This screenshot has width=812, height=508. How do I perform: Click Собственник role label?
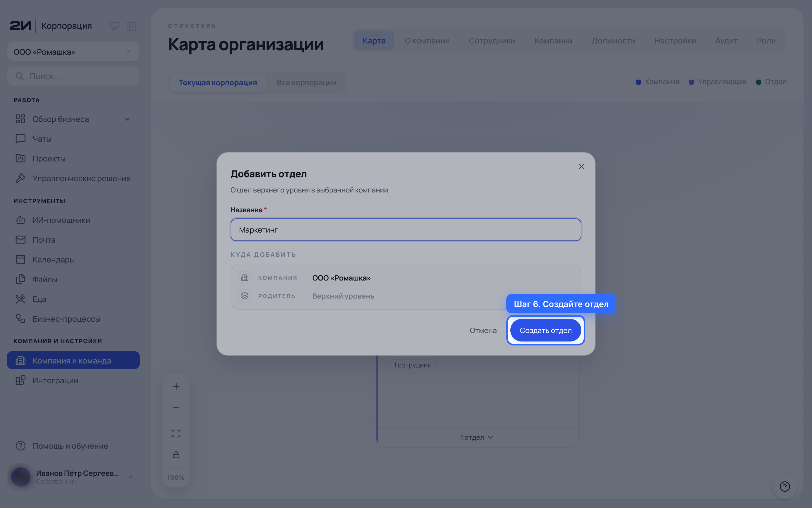(56, 481)
